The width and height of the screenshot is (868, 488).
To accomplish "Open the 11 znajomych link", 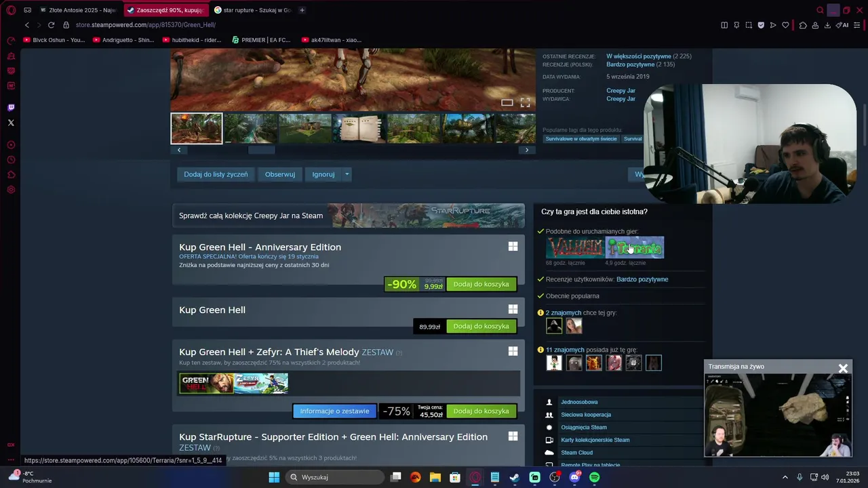I will click(x=565, y=350).
